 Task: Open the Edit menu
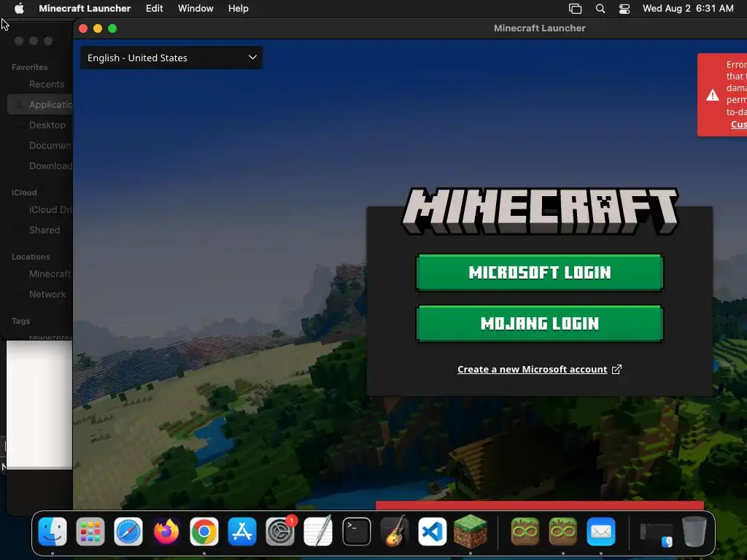tap(155, 8)
